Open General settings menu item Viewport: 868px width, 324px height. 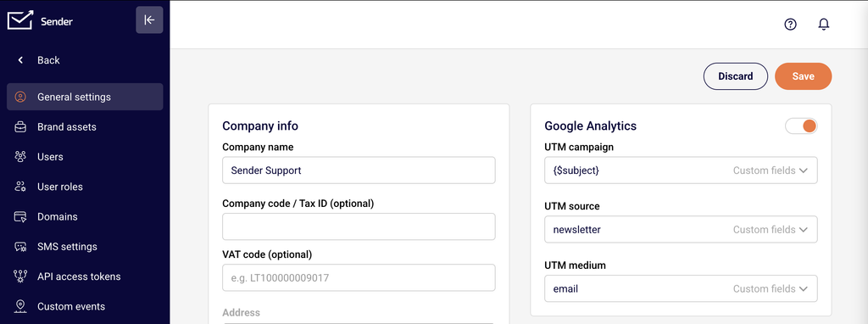[85, 97]
